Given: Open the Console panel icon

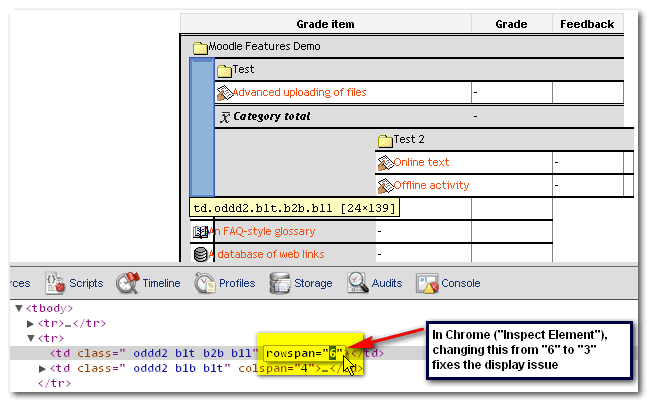Looking at the screenshot, I should [x=427, y=284].
